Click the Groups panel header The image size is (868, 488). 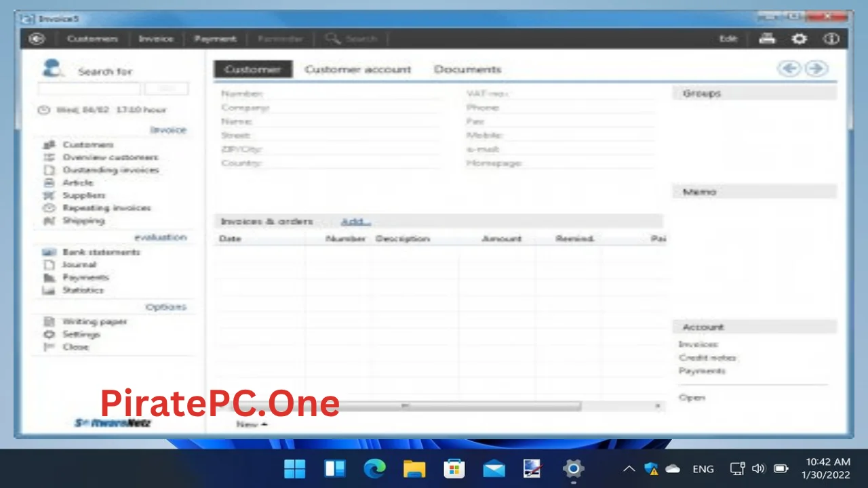[x=755, y=94]
